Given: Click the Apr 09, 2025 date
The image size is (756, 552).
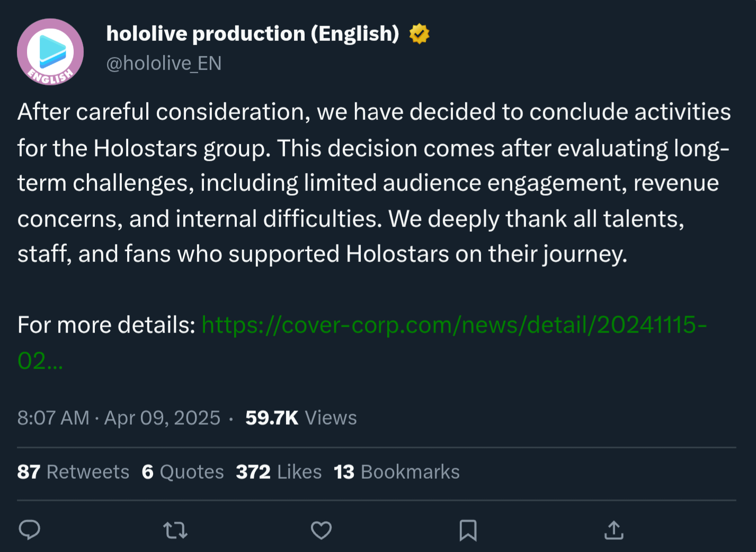Looking at the screenshot, I should click(x=162, y=418).
